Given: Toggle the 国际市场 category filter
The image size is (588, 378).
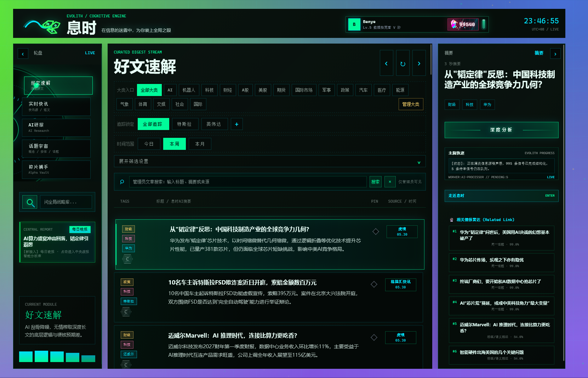Looking at the screenshot, I should [304, 90].
